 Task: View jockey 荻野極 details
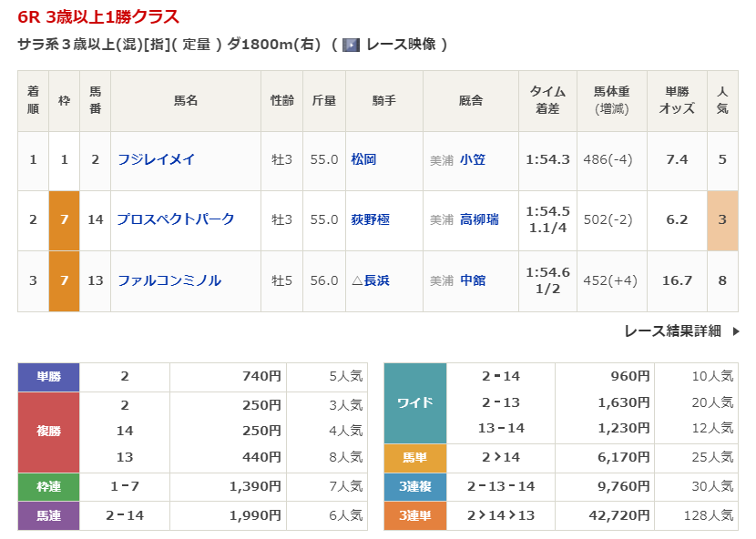click(x=370, y=219)
